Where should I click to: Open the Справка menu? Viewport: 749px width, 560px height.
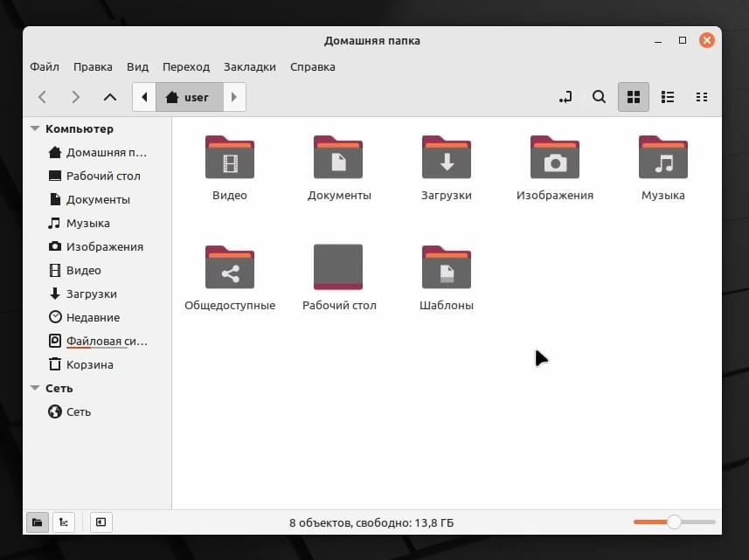point(313,67)
